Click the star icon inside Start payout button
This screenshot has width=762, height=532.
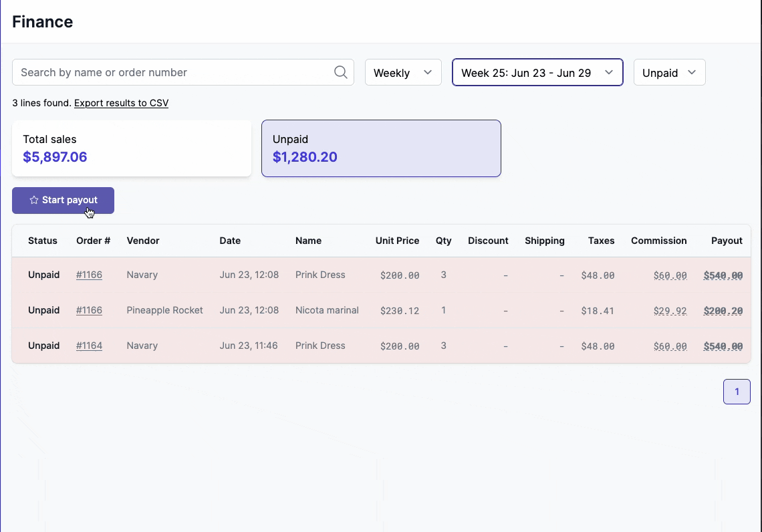33,200
